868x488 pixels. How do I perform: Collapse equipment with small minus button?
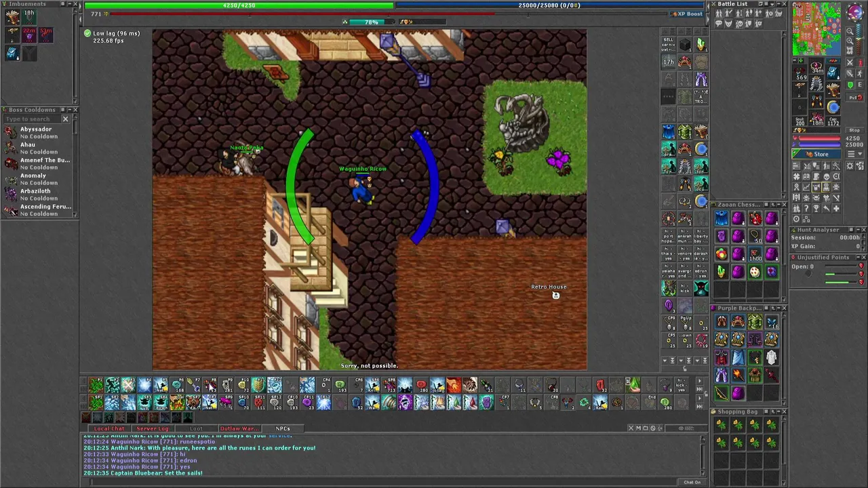[x=795, y=60]
